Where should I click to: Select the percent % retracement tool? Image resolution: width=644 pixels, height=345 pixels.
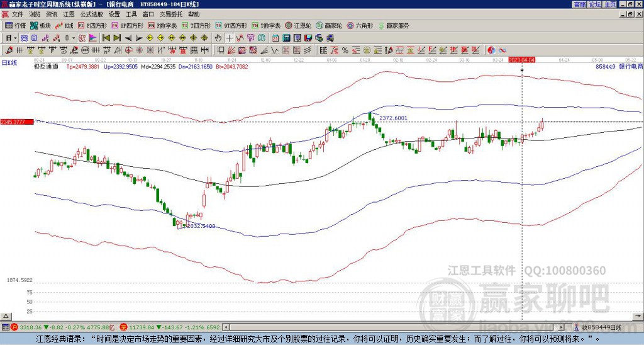(345, 50)
